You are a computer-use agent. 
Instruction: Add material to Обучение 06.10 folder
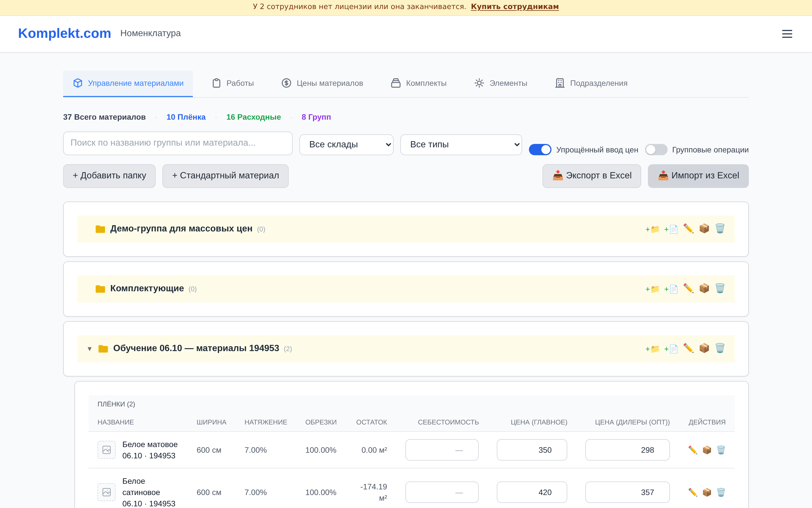pos(671,349)
